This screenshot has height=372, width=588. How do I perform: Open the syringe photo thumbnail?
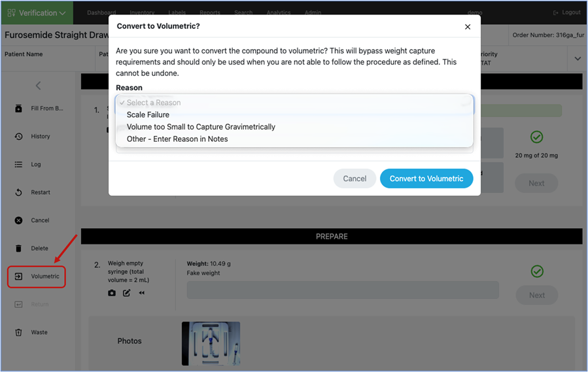pos(211,343)
